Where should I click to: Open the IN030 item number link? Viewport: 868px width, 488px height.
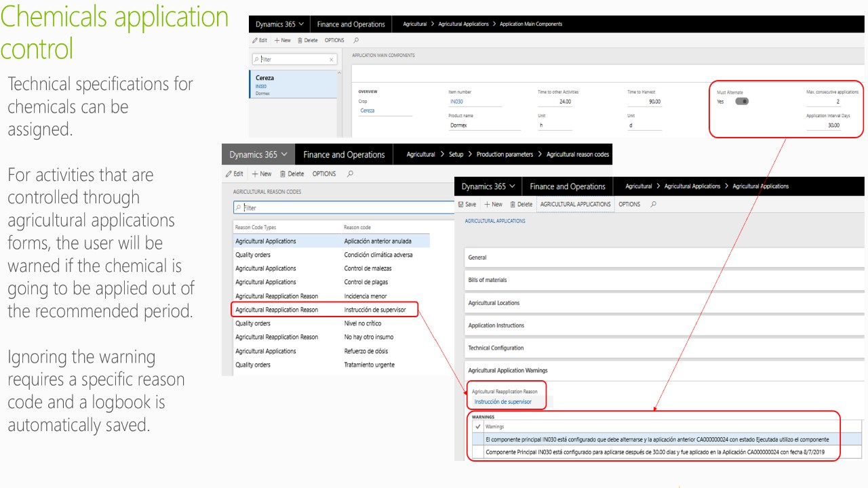click(456, 102)
